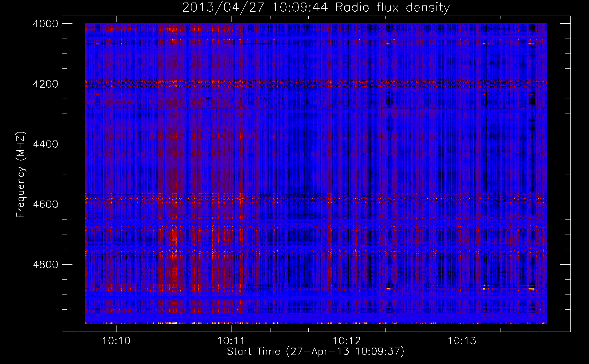Click the "Frequency (MHZ)" axis label

[21, 175]
